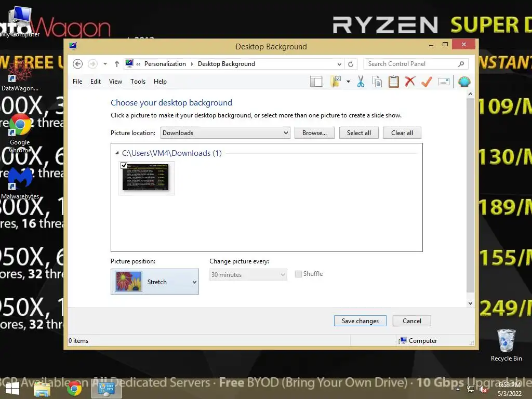Open the Picture position Stretch dropdown
The image size is (532, 399).
(x=155, y=282)
